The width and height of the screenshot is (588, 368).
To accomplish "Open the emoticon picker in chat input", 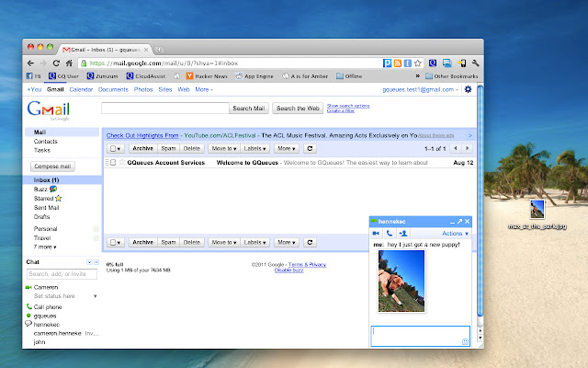I will coord(465,341).
